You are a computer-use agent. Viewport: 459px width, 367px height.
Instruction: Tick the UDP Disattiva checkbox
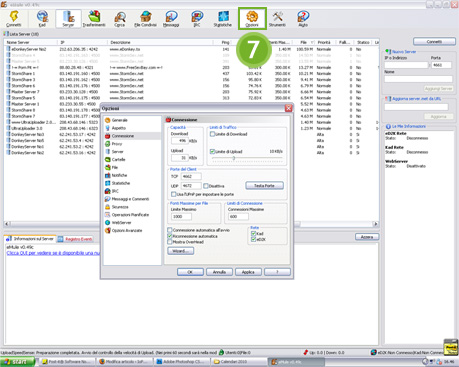206,186
